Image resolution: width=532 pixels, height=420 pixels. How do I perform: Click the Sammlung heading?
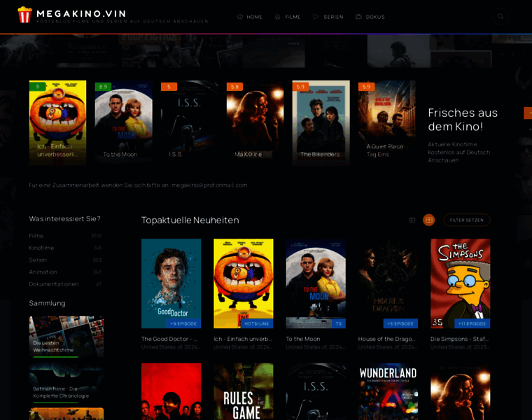pyautogui.click(x=47, y=303)
